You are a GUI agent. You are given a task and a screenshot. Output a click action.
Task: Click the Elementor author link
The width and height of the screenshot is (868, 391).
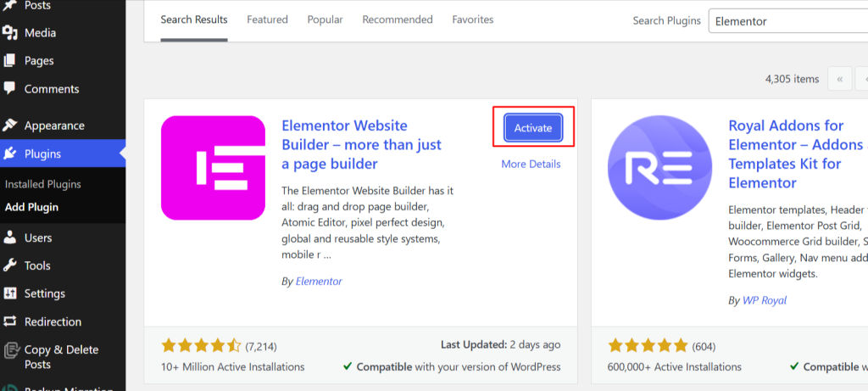click(319, 281)
